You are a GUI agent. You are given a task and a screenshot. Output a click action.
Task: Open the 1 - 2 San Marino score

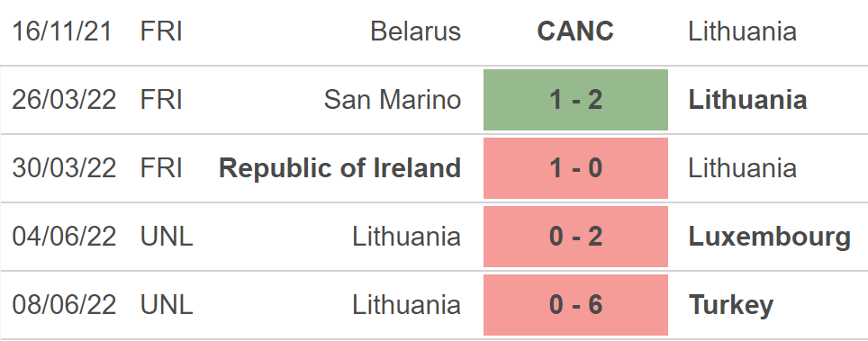[575, 100]
